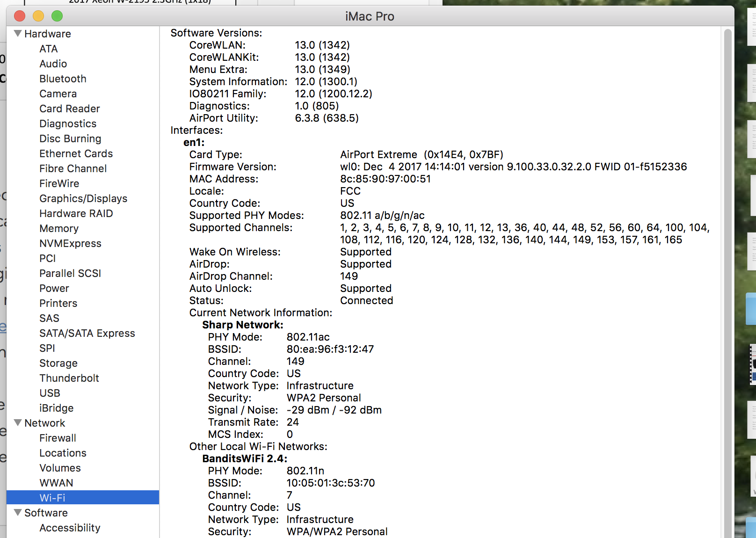Click the AirPort Utility version 6.3.8
This screenshot has width=756, height=538.
tap(327, 118)
